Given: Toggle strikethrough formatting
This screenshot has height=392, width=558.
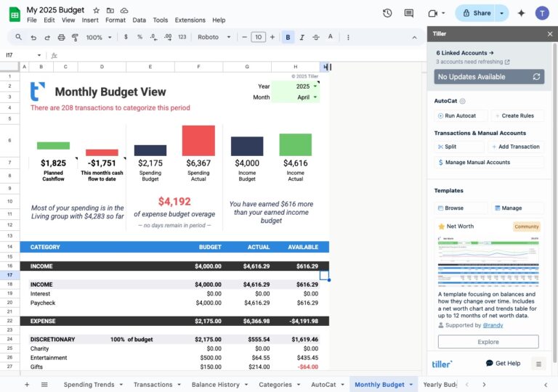Looking at the screenshot, I should (316, 37).
